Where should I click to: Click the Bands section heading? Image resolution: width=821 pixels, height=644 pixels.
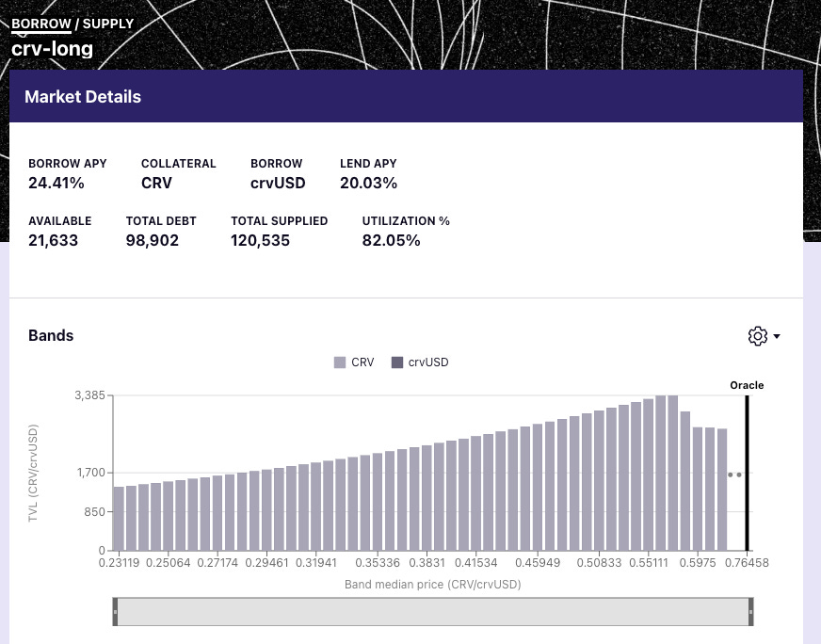click(51, 335)
